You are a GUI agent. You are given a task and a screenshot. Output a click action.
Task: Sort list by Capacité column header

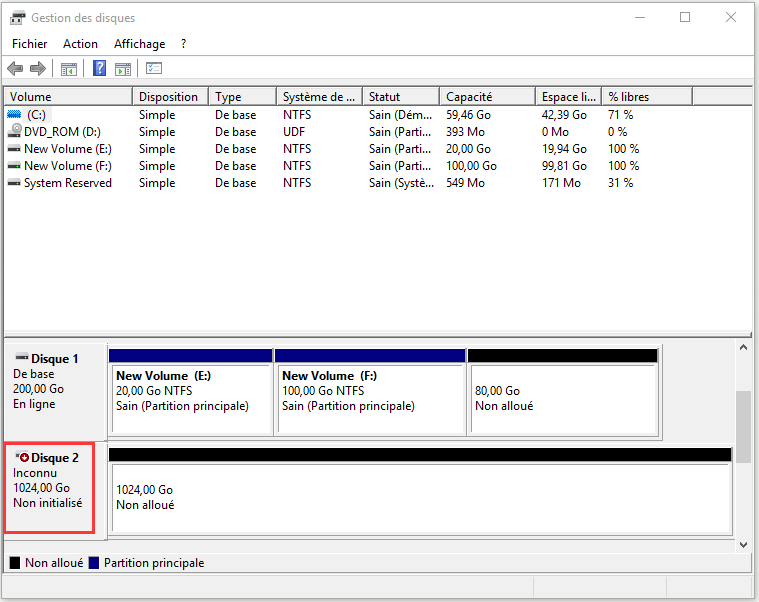coord(486,97)
